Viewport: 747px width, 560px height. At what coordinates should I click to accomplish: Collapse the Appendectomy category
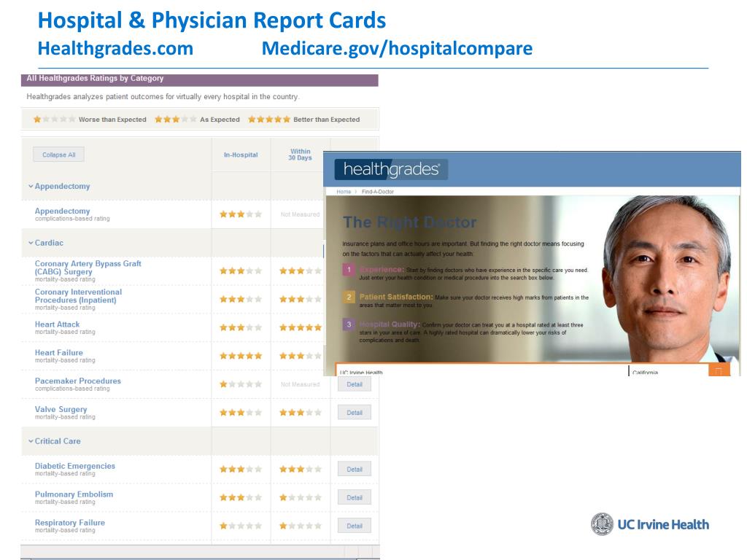point(59,186)
